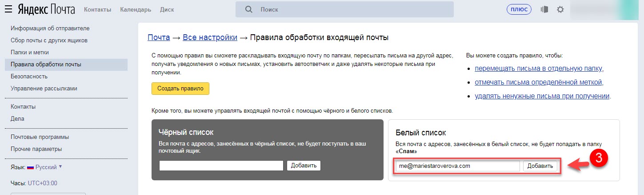Click the Правила обработки входящей почты title

pos(319,37)
